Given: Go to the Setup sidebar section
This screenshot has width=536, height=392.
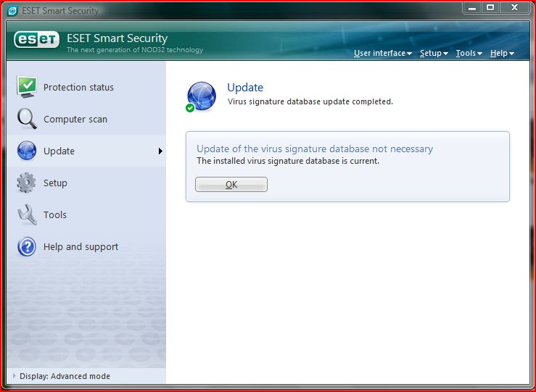Looking at the screenshot, I should point(86,183).
